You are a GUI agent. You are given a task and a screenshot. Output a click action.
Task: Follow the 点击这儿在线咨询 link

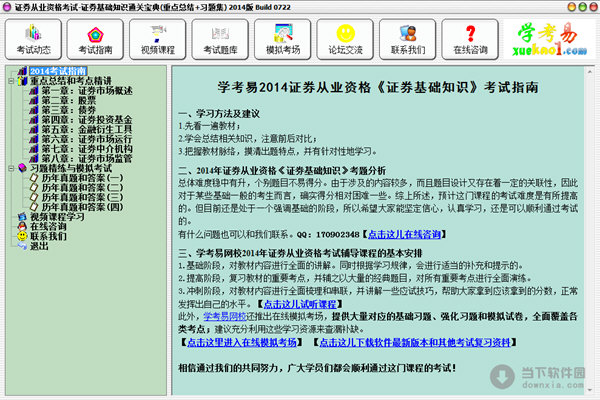click(x=404, y=234)
